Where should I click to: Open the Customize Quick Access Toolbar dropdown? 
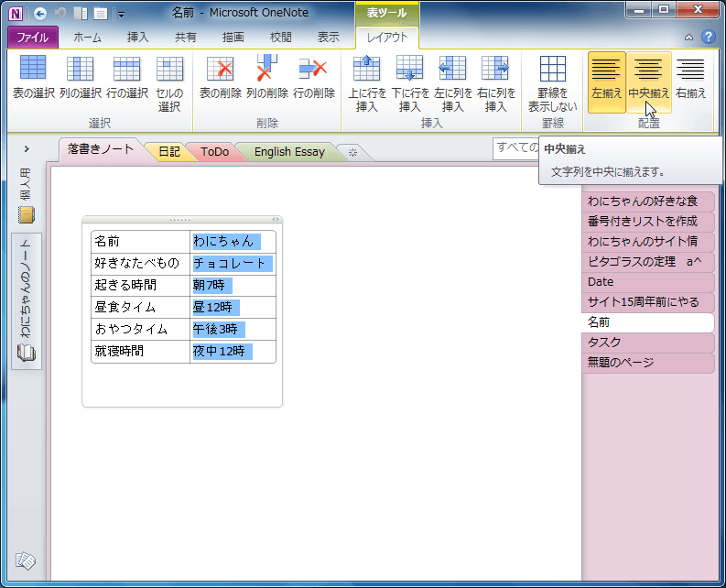[121, 15]
